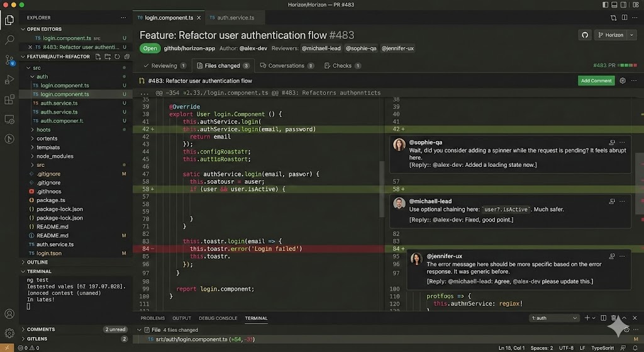Click the Add Comment button
Viewport: 644px width, 352px height.
point(596,81)
